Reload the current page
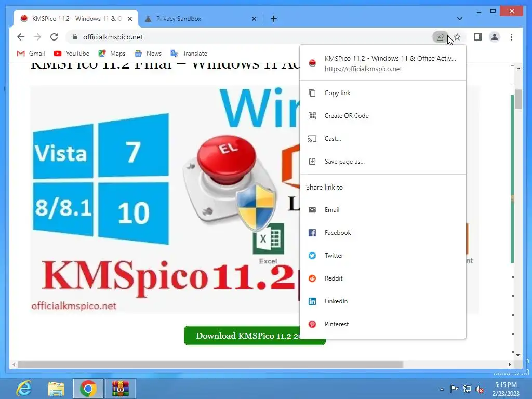This screenshot has height=399, width=532. point(54,37)
